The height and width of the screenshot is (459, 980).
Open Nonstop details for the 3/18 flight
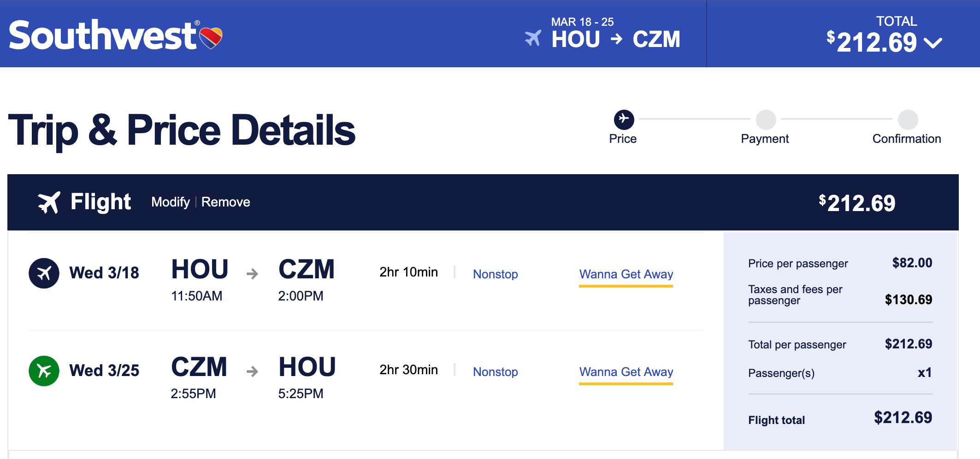pos(496,274)
